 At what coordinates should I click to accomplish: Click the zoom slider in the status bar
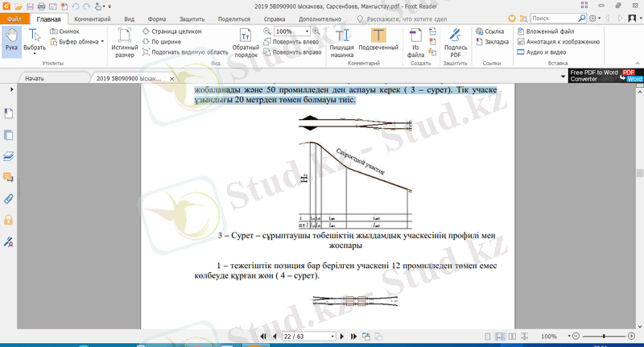coord(604,336)
